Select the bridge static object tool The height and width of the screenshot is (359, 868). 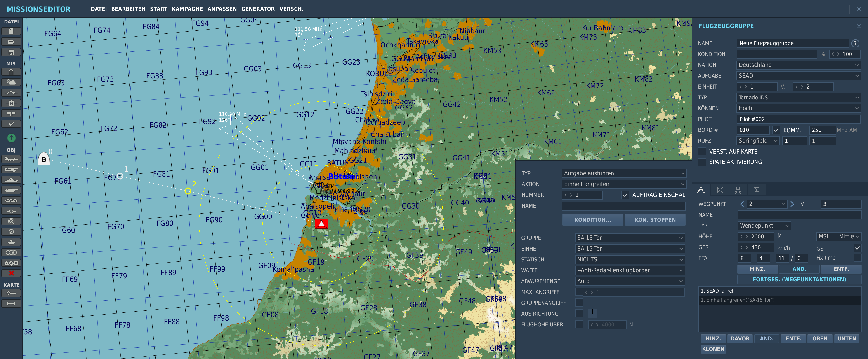point(11,201)
